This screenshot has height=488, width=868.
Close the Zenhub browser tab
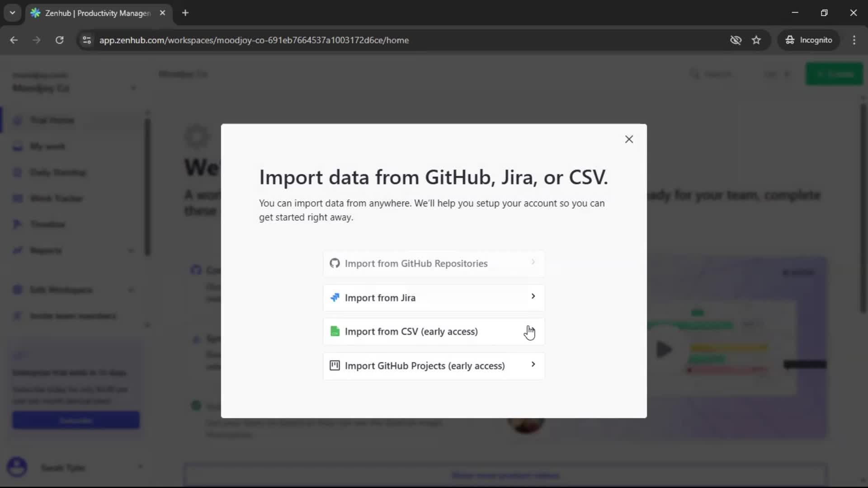[162, 13]
